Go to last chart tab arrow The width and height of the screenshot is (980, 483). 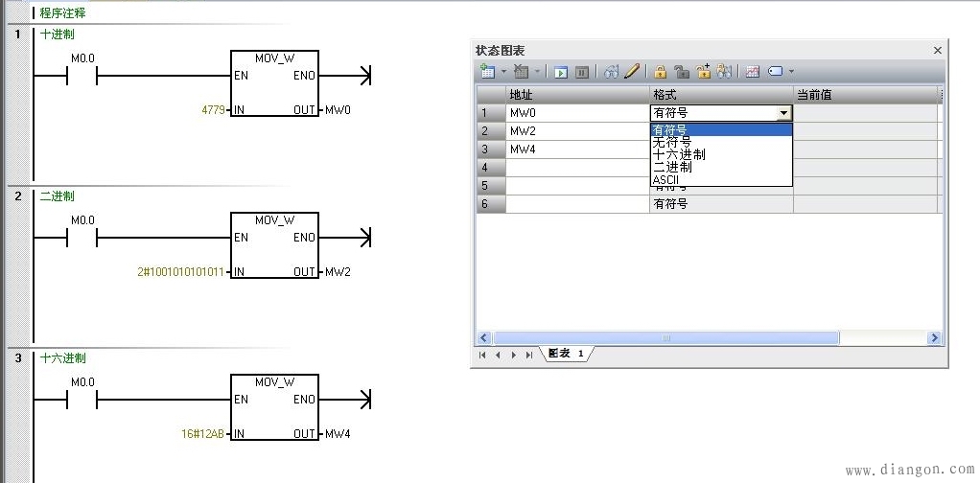pos(529,355)
